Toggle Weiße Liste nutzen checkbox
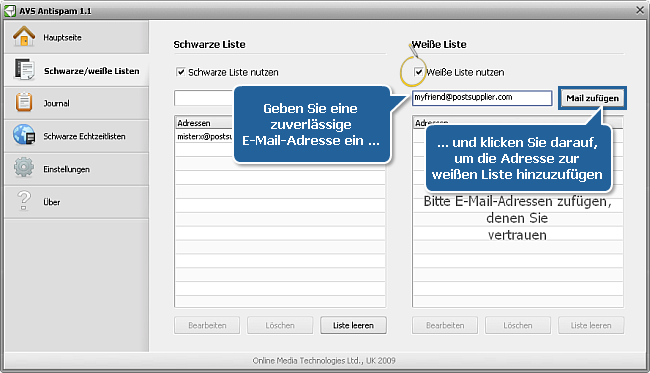The width and height of the screenshot is (650, 373). 419,72
